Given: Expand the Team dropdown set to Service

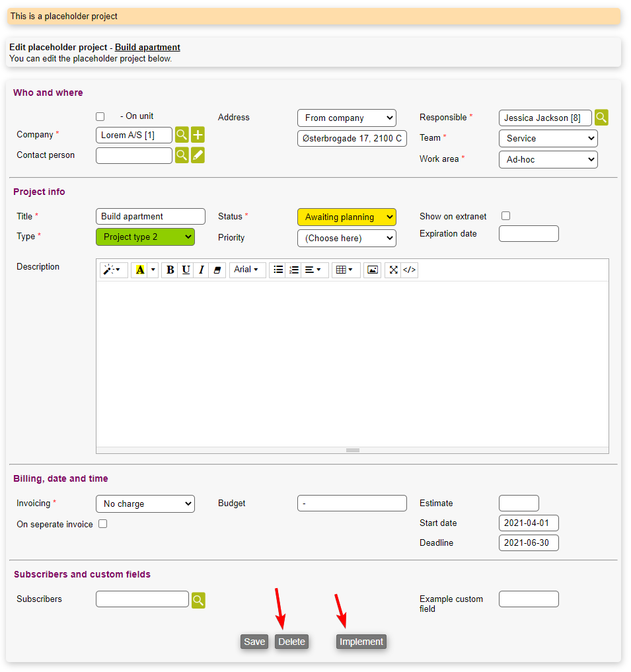Looking at the screenshot, I should pyautogui.click(x=548, y=139).
